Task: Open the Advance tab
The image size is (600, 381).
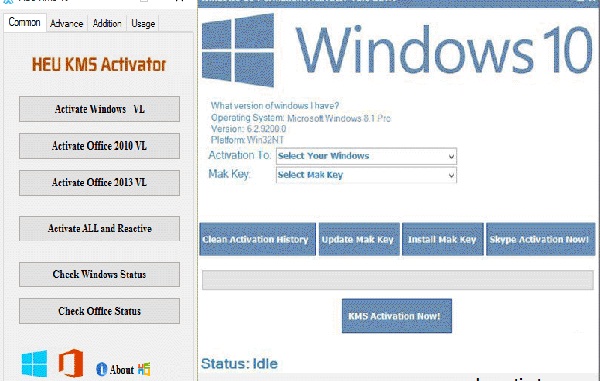Action: coord(67,24)
